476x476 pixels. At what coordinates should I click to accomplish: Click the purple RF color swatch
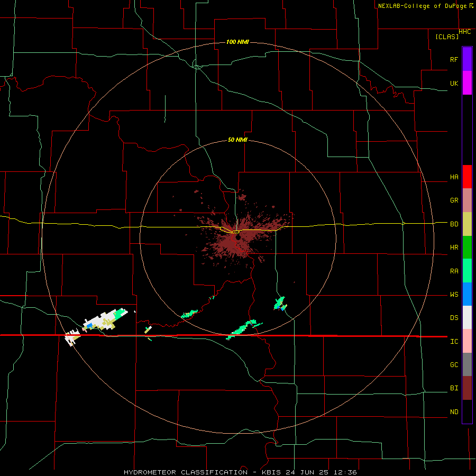click(x=467, y=59)
